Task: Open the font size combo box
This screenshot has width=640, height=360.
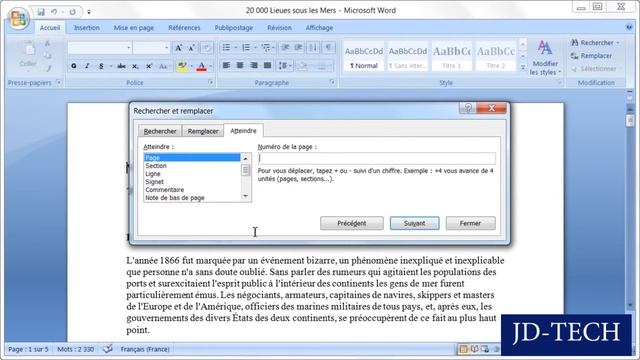Action: tap(151, 48)
